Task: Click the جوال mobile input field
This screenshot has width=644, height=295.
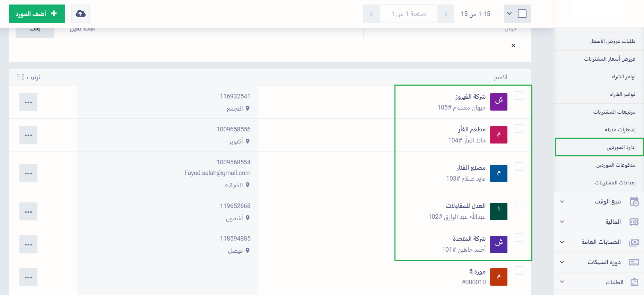Action: click(443, 31)
